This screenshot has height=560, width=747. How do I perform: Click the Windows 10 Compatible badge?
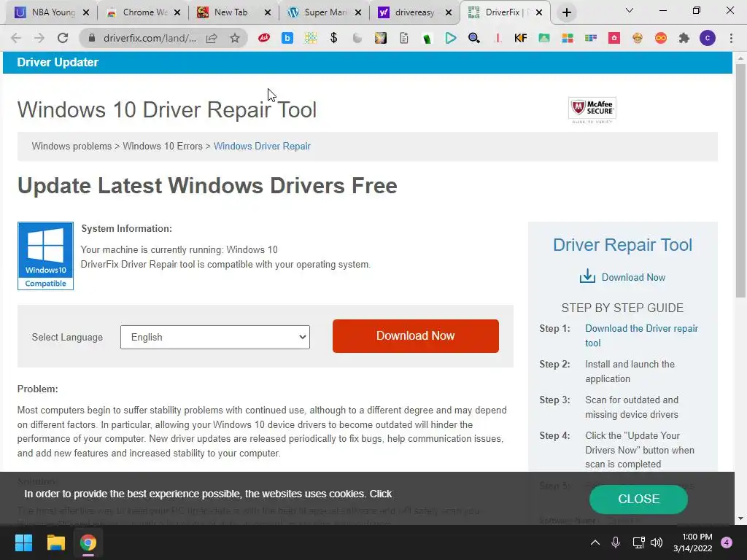coord(45,256)
